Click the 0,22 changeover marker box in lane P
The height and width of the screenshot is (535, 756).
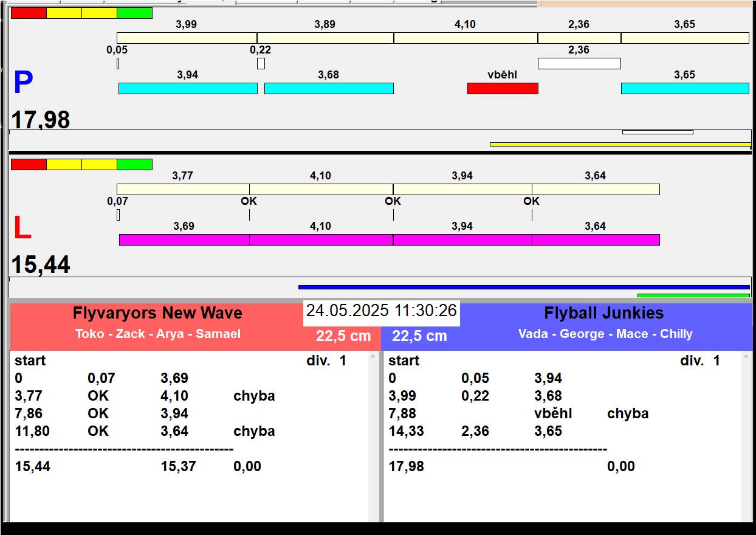click(261, 63)
